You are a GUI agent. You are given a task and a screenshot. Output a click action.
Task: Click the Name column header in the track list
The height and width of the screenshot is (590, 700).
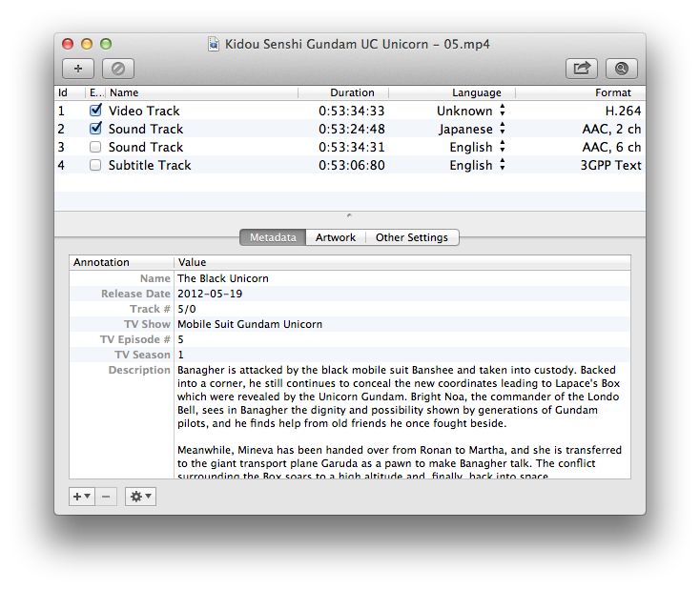pyautogui.click(x=202, y=92)
